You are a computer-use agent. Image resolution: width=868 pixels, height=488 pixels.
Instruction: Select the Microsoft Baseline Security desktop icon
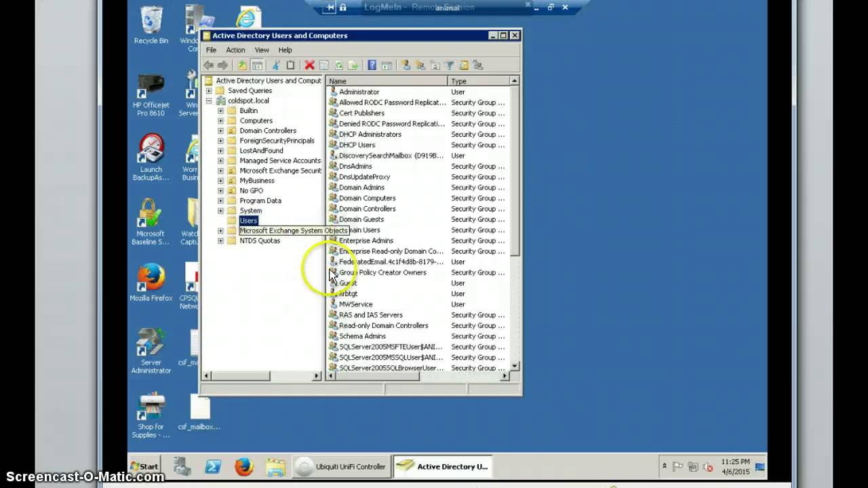(151, 222)
